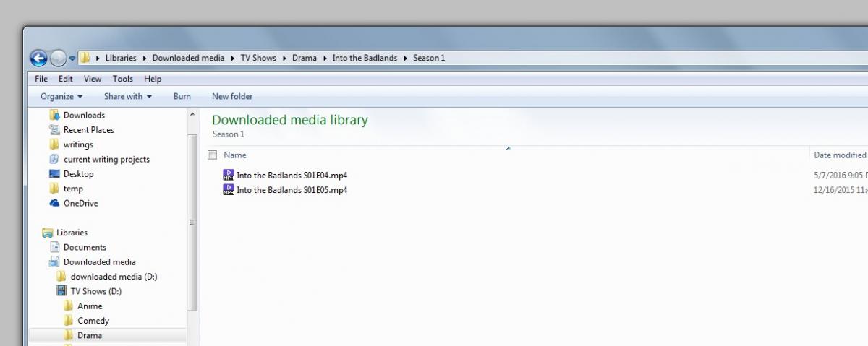This screenshot has height=346, width=868.
Task: Expand the arrow after Downloaded media in address bar
Action: (232, 58)
